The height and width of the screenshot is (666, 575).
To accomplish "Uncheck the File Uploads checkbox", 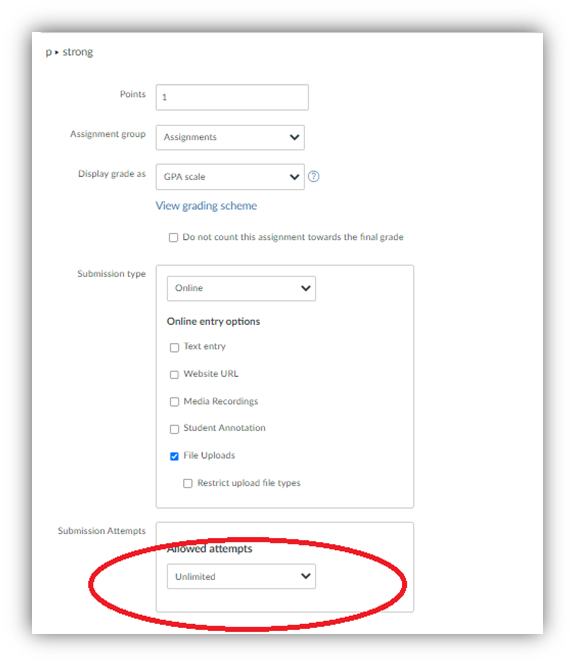I will click(174, 456).
